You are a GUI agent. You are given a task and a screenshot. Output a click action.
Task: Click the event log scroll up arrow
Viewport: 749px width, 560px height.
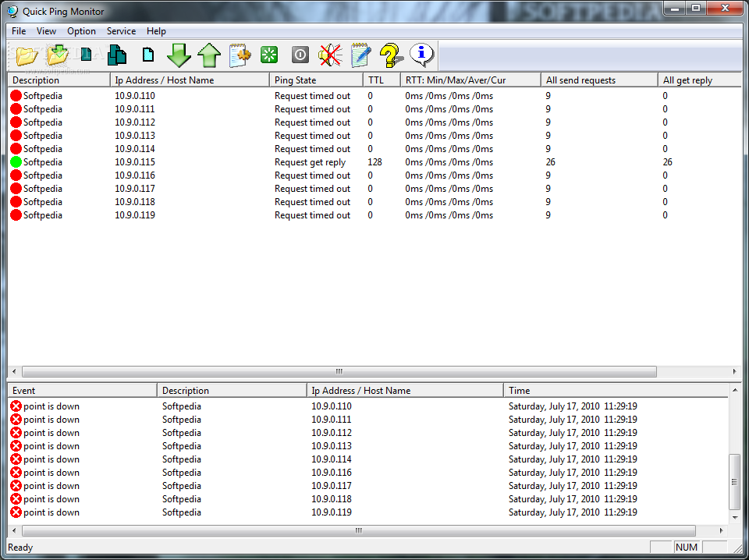coord(735,390)
